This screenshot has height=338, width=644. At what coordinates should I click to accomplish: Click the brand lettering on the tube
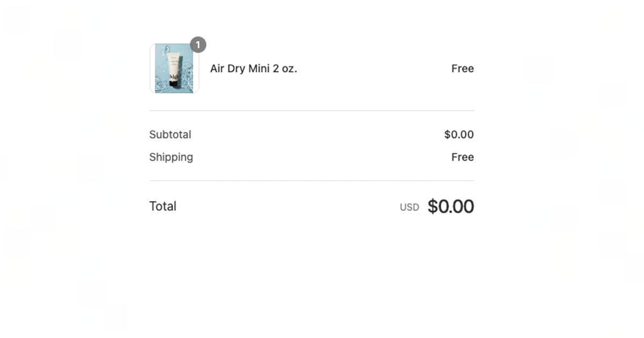click(173, 77)
